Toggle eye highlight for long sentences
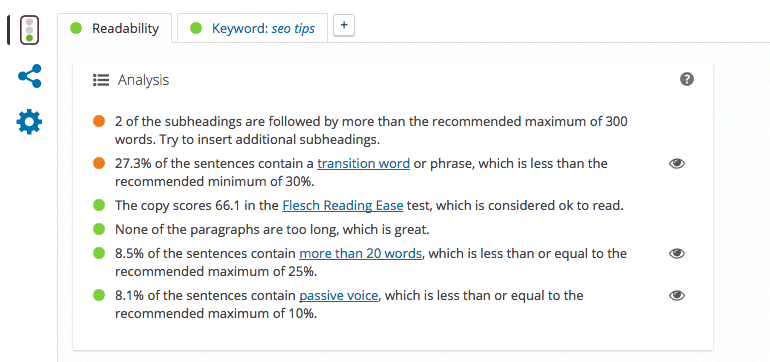 point(677,253)
